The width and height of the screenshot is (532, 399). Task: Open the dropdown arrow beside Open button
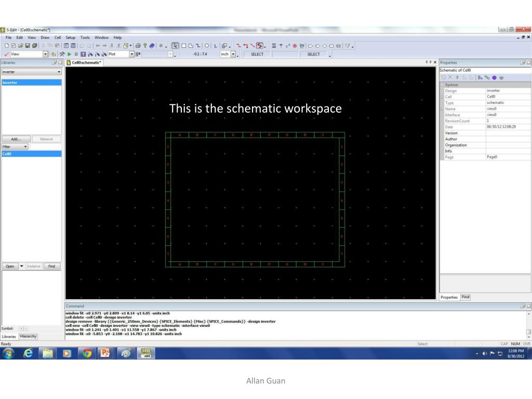(x=22, y=267)
